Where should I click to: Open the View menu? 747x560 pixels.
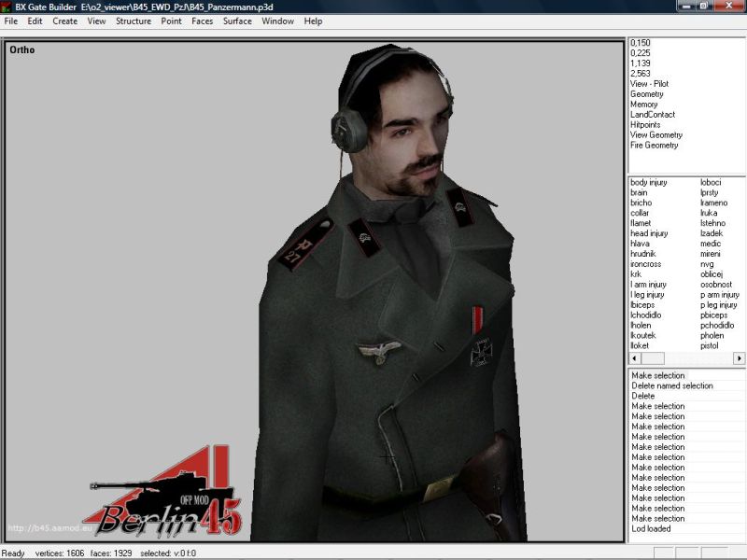coord(96,21)
